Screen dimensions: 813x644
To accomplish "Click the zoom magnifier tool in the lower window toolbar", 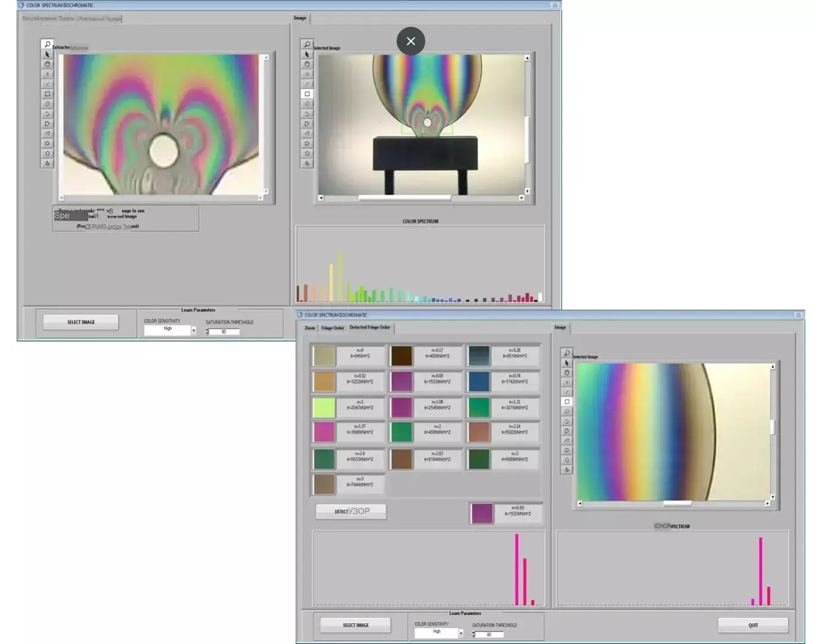I will 567,353.
